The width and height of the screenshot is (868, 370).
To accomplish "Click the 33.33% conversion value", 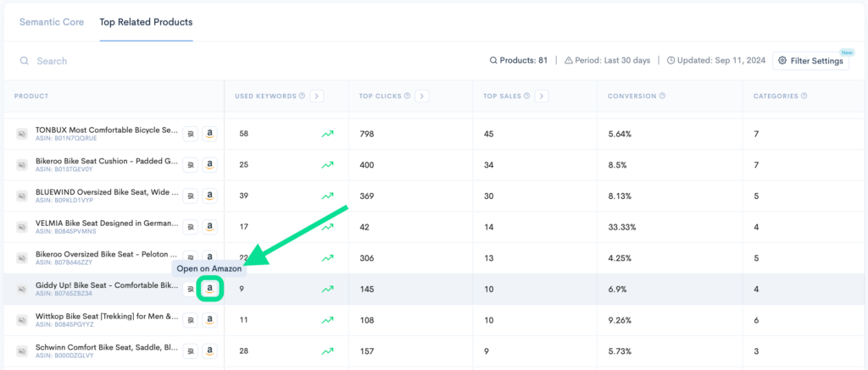I will tap(621, 227).
